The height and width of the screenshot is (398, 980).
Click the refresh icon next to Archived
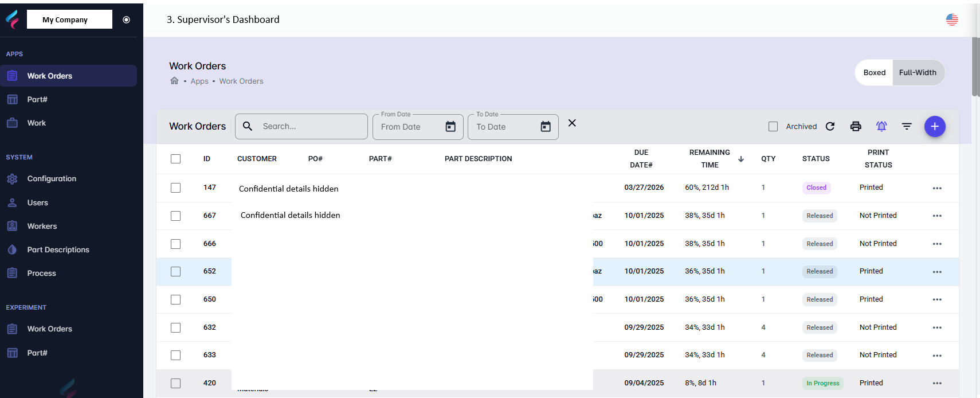[x=830, y=126]
